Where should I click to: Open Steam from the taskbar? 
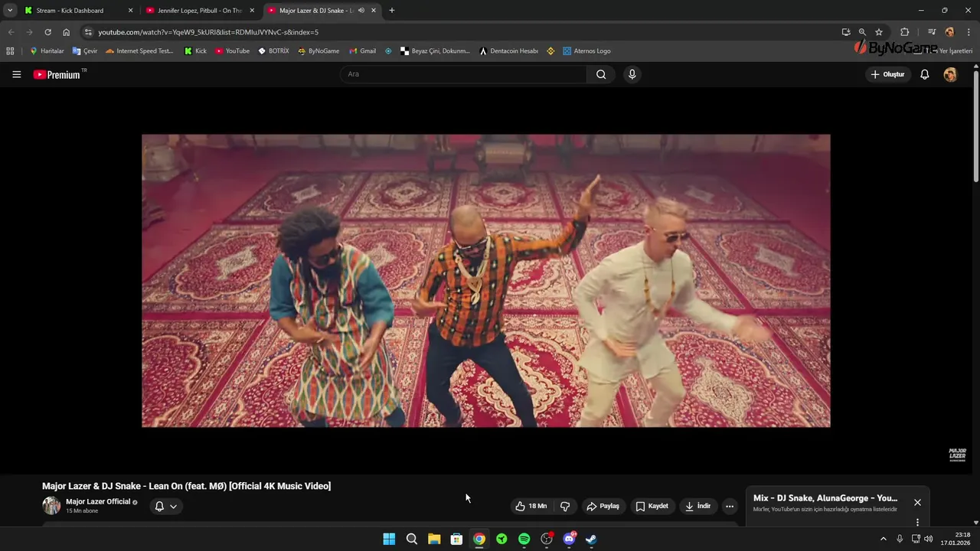click(591, 539)
